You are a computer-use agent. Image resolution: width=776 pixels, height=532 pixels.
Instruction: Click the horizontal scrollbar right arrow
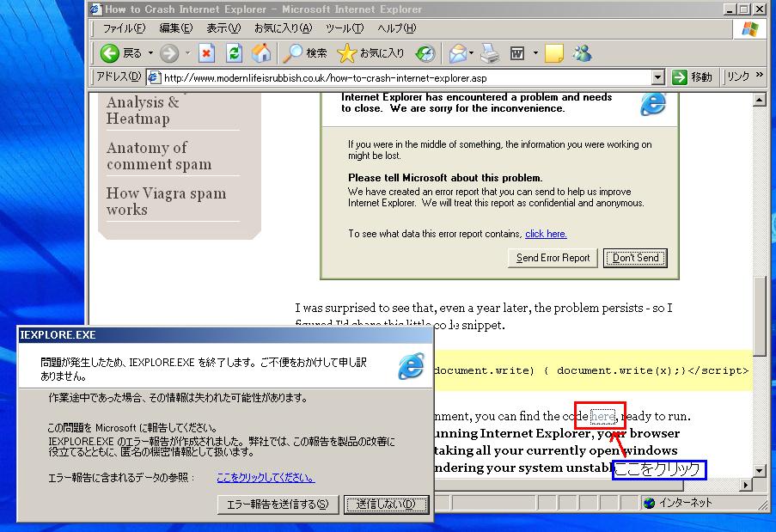(x=745, y=485)
